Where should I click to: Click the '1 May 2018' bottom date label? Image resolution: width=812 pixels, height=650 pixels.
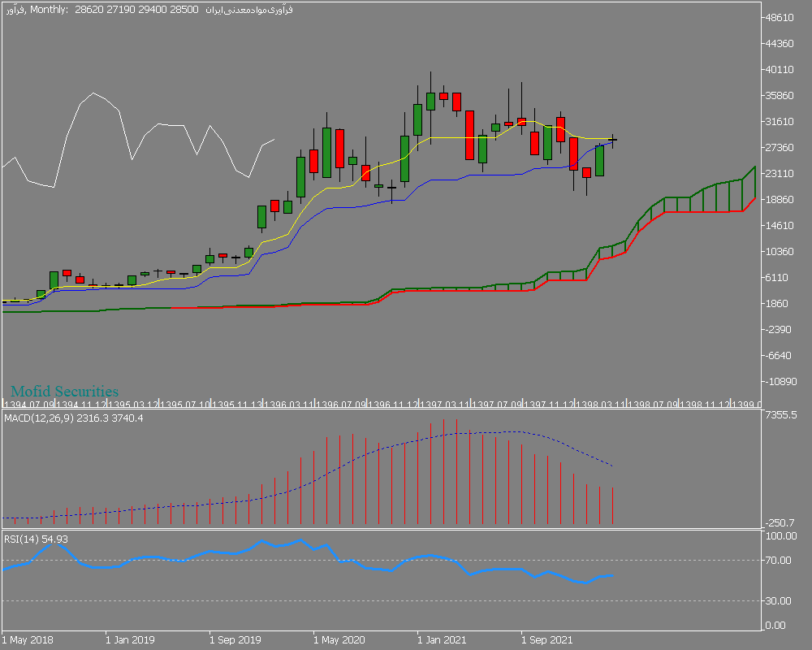pos(28,640)
